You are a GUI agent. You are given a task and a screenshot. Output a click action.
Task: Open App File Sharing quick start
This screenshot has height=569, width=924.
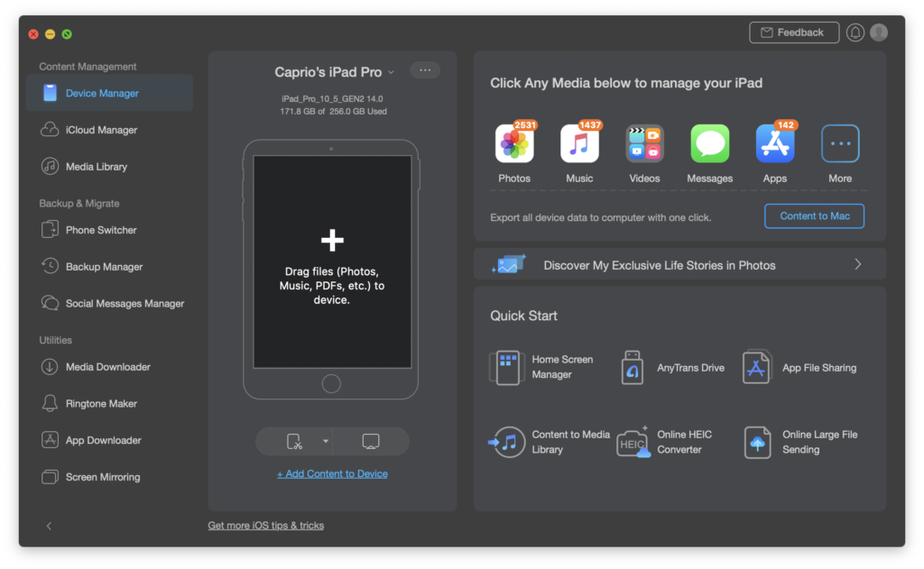click(x=799, y=368)
